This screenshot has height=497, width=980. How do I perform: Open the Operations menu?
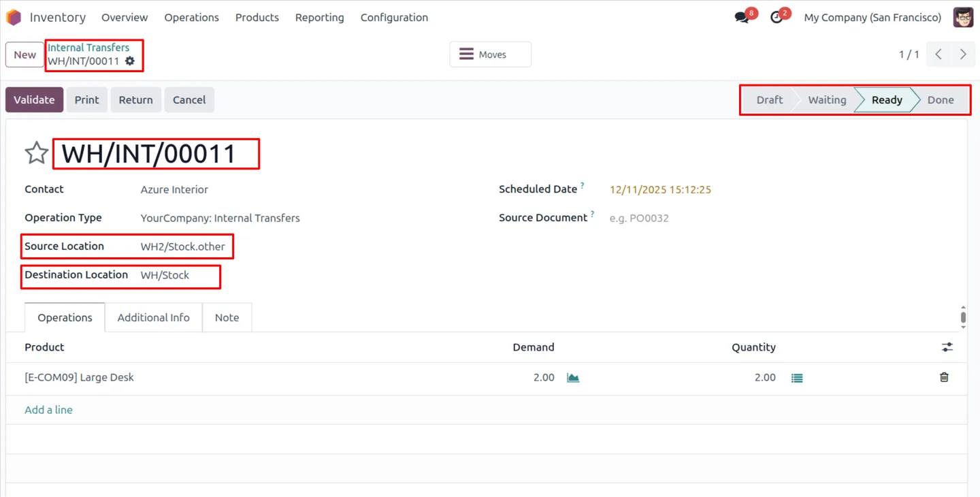point(191,18)
